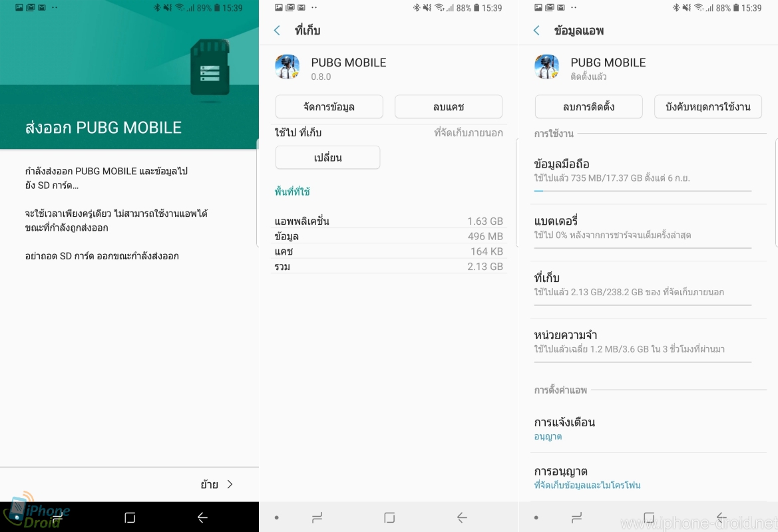Viewport: 778px width, 532px height.
Task: Open การแจ้งเตือน notifications entry
Action: 648,428
